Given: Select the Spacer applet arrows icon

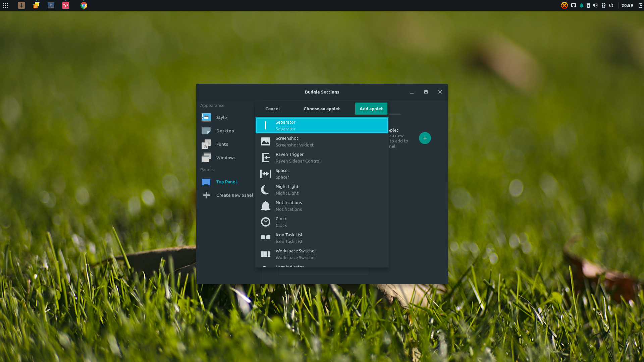Looking at the screenshot, I should [x=266, y=174].
